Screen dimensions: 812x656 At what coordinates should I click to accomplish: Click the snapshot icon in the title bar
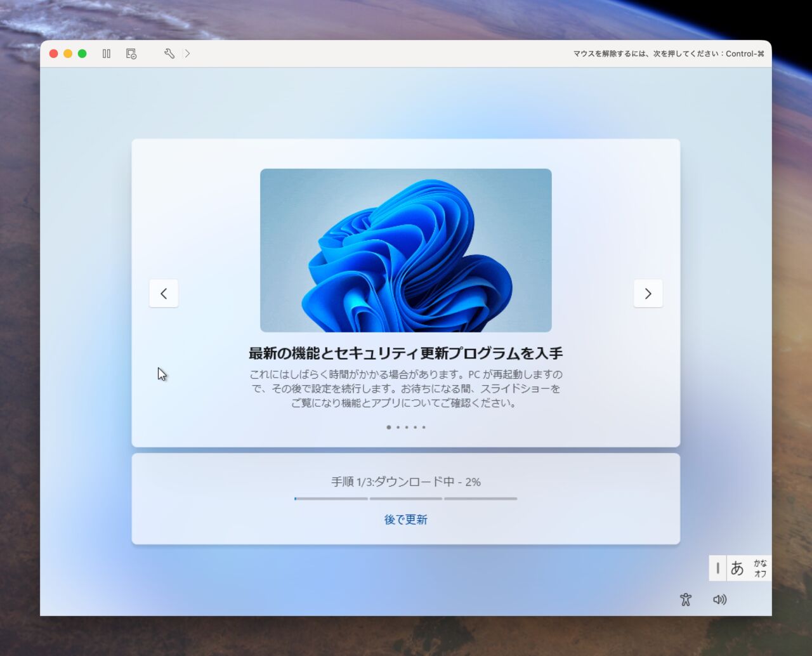[x=131, y=54]
